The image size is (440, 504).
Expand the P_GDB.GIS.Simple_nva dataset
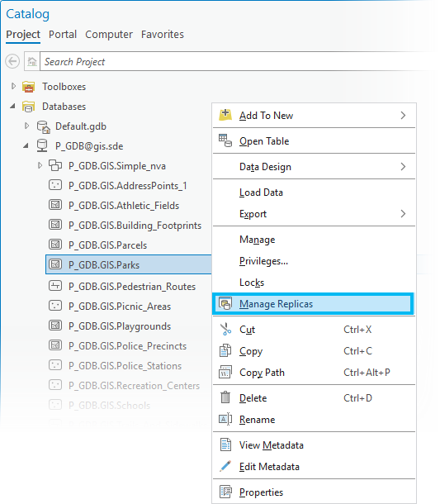pyautogui.click(x=40, y=165)
